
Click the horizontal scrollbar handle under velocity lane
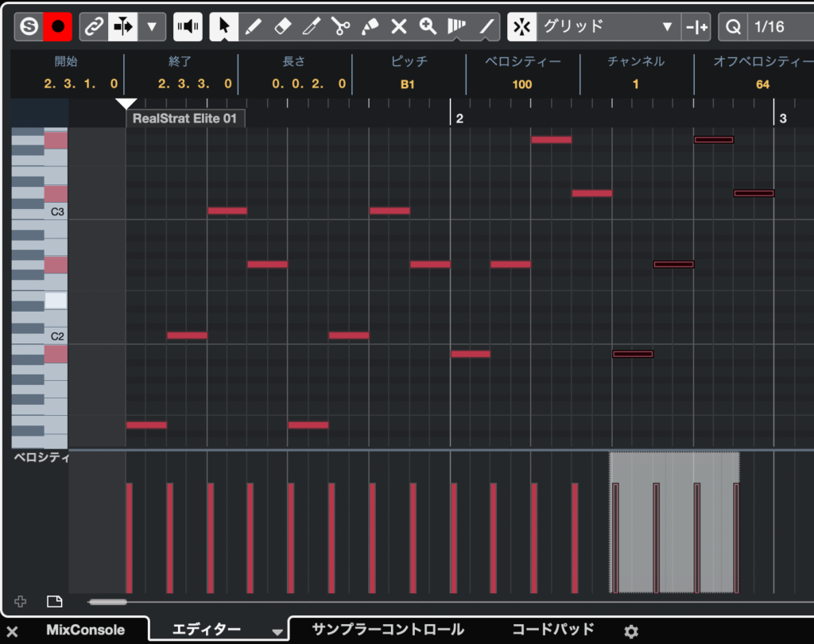107,602
